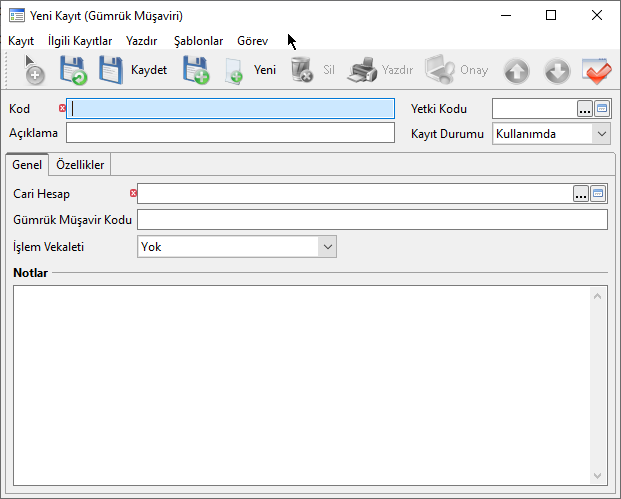Expand the Kayıt Durumu dropdown
Viewport: 621px width, 499px height.
[601, 133]
